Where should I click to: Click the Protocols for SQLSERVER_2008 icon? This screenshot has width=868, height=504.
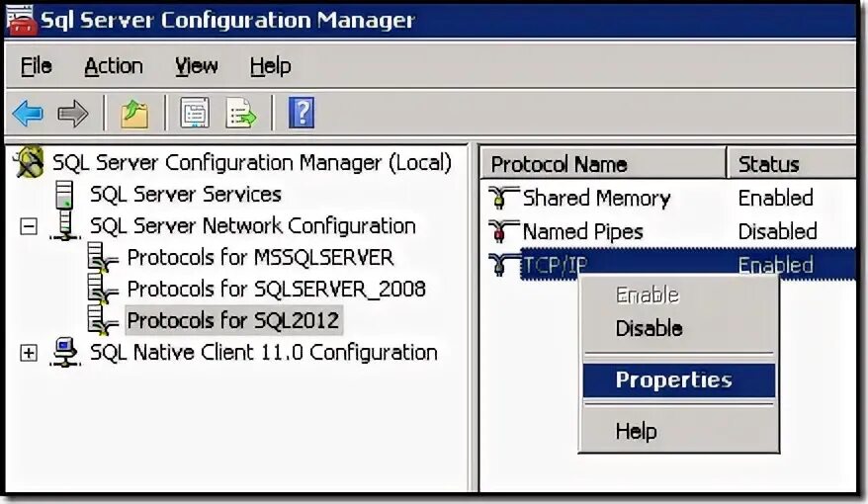click(103, 289)
